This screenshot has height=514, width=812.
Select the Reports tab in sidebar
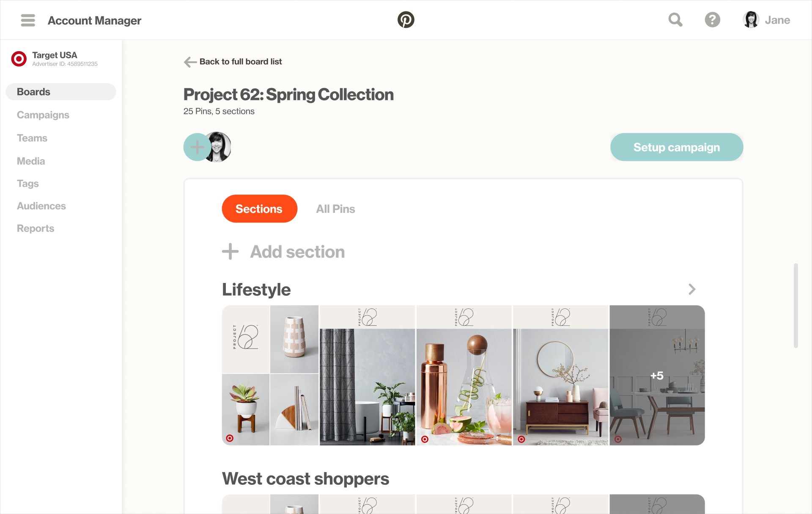[35, 228]
